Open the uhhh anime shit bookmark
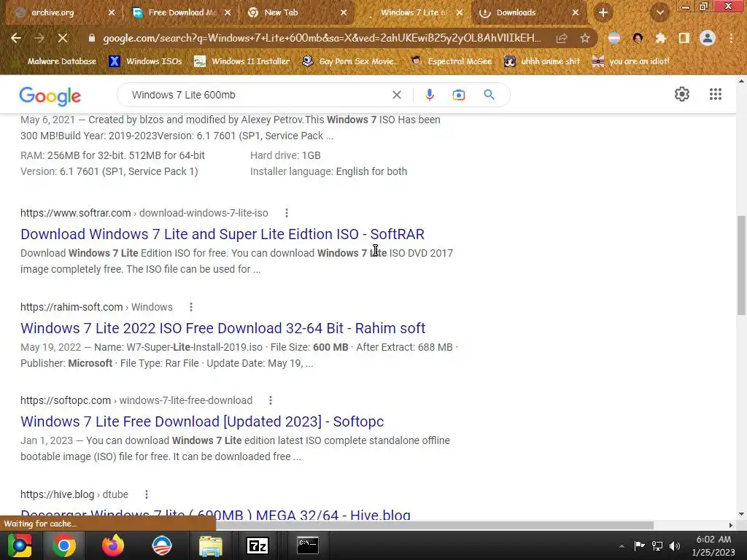 point(543,61)
